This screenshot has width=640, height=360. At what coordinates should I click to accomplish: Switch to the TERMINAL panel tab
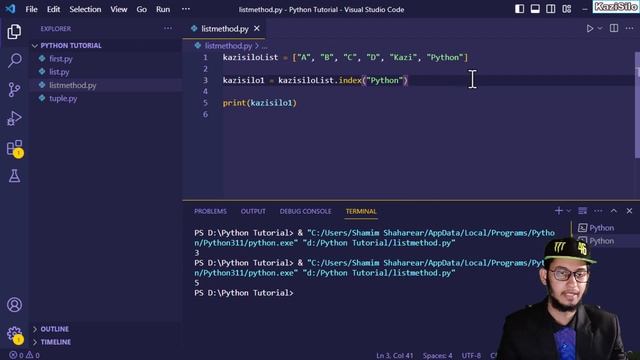[x=361, y=211]
